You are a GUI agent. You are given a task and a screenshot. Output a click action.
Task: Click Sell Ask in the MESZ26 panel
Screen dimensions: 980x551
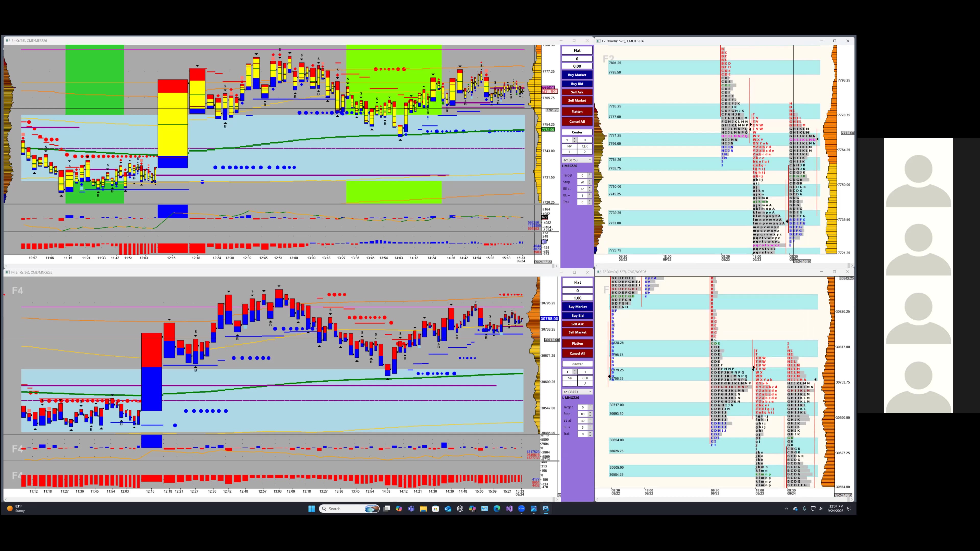pyautogui.click(x=577, y=92)
